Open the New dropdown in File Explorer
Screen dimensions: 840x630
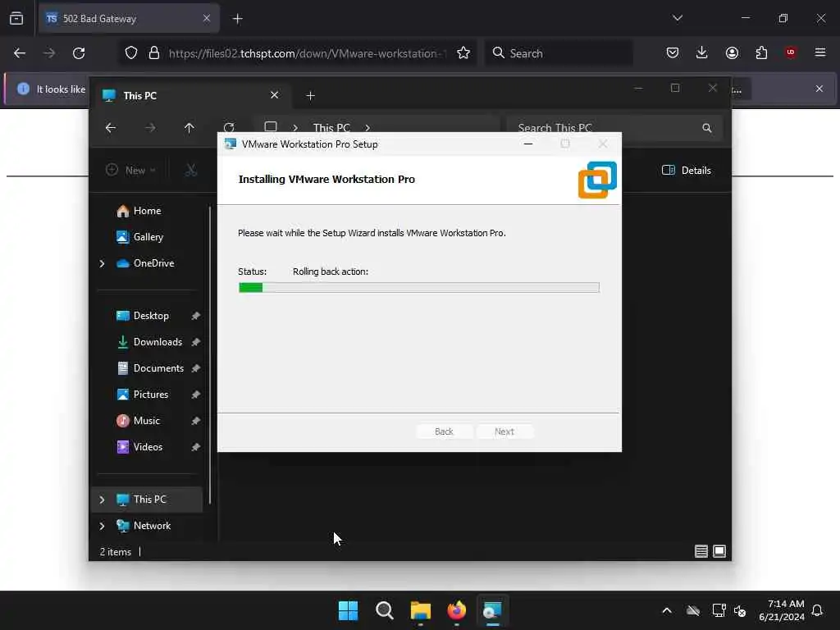(131, 171)
